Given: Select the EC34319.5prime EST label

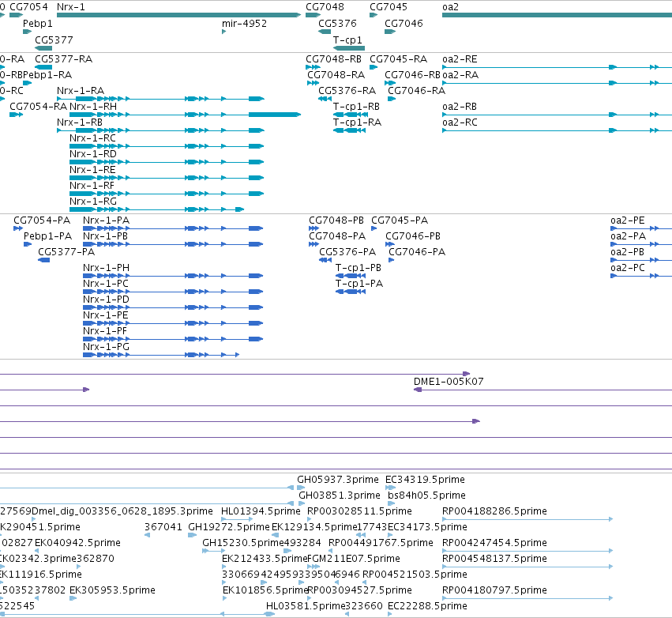Looking at the screenshot, I should coord(425,479).
